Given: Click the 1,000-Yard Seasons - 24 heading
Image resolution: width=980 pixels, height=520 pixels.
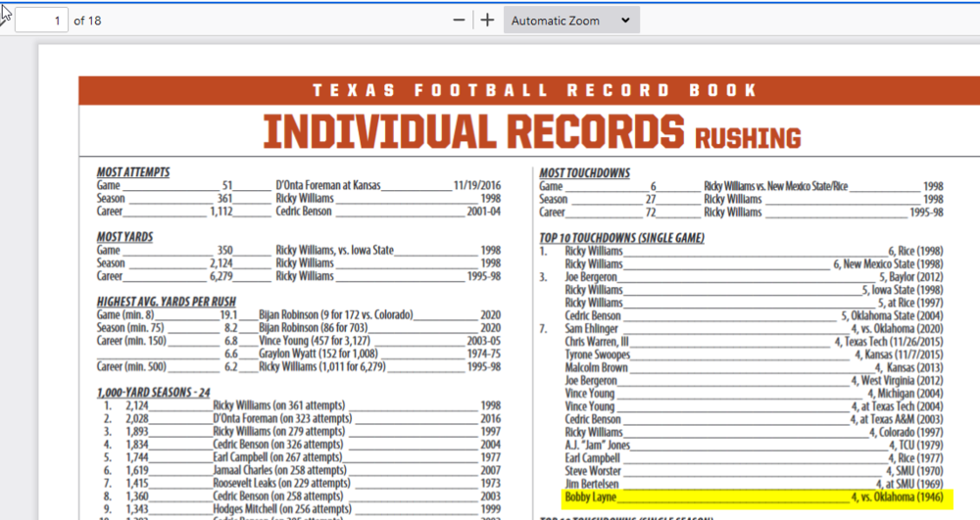Looking at the screenshot, I should pos(153,392).
